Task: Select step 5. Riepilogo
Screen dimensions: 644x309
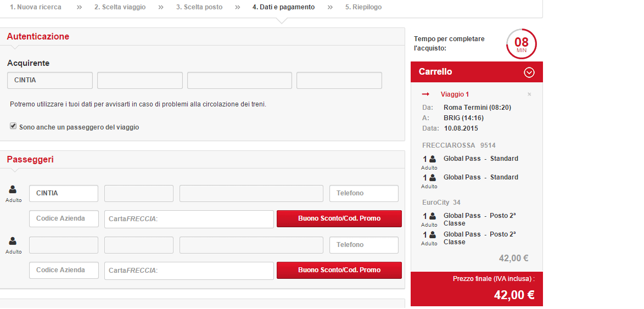Action: tap(363, 7)
